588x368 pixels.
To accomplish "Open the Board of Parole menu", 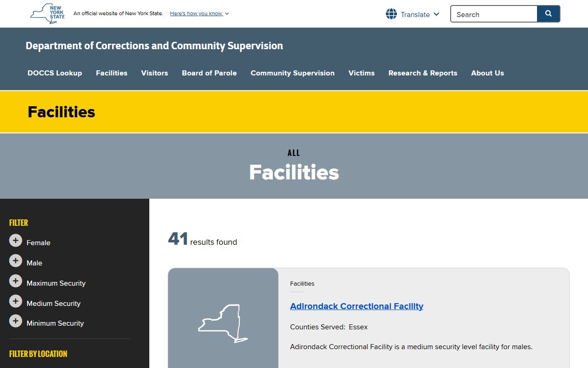I will [209, 73].
